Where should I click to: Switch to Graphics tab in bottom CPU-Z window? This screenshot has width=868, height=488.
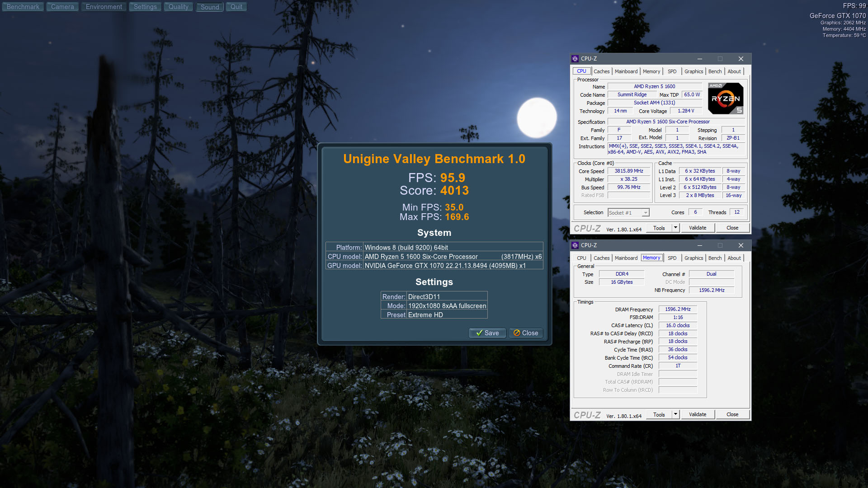click(693, 258)
